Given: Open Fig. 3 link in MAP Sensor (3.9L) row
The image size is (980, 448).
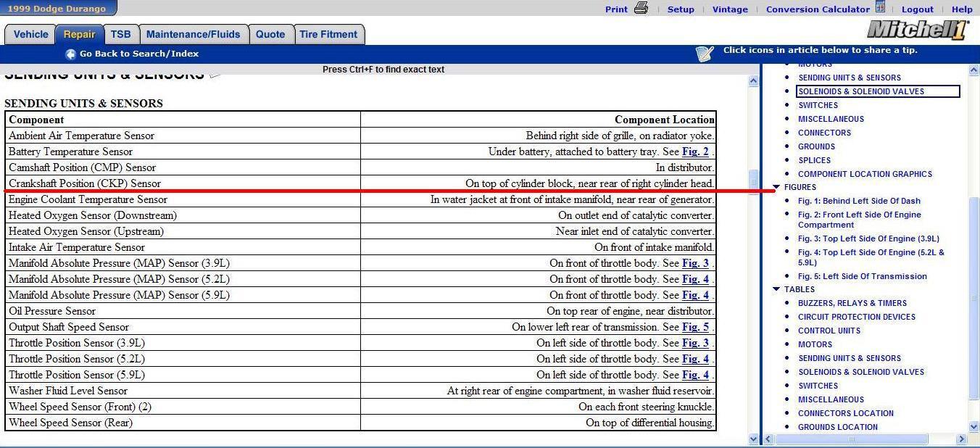Looking at the screenshot, I should click(695, 263).
